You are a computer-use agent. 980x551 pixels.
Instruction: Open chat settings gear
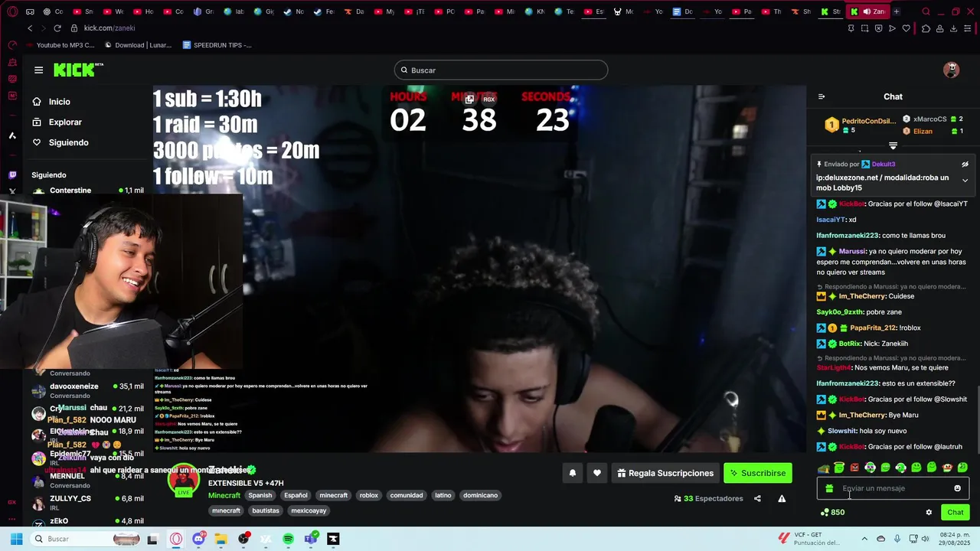tap(929, 513)
